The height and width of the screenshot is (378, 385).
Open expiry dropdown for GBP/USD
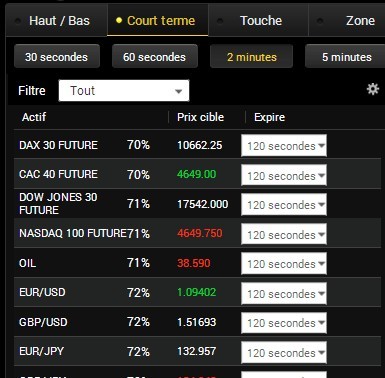(x=284, y=323)
